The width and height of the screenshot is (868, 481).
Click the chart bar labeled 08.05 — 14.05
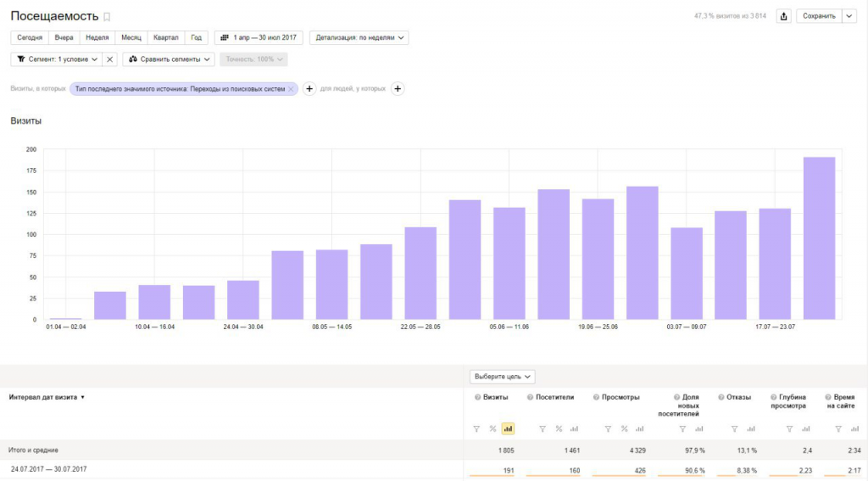331,285
